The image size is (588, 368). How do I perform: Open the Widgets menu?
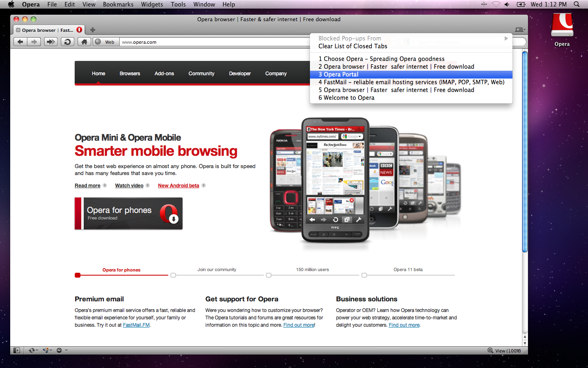click(x=152, y=4)
